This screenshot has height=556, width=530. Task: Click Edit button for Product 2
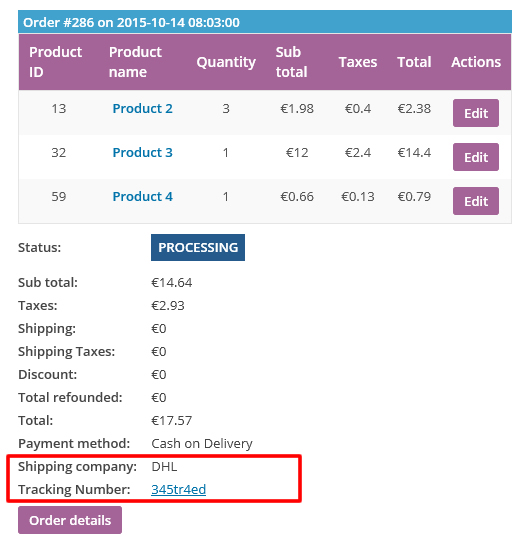coord(475,113)
